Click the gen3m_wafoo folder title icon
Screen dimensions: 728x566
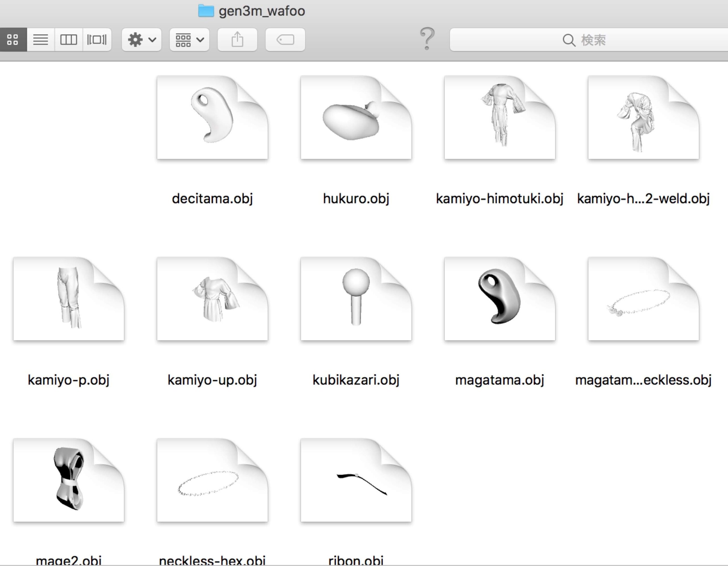click(x=206, y=11)
